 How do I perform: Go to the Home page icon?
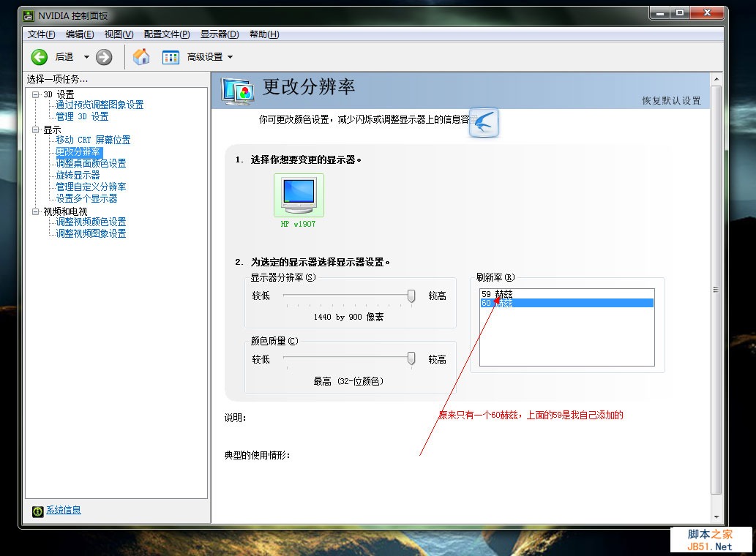[141, 57]
